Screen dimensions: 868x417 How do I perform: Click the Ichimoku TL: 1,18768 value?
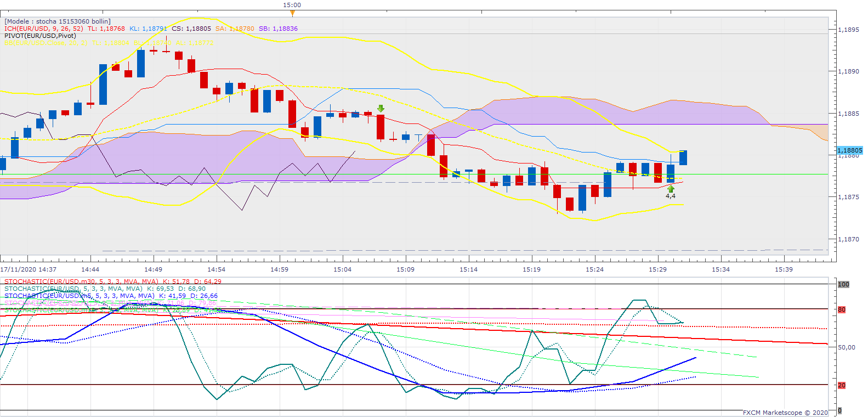(x=106, y=29)
